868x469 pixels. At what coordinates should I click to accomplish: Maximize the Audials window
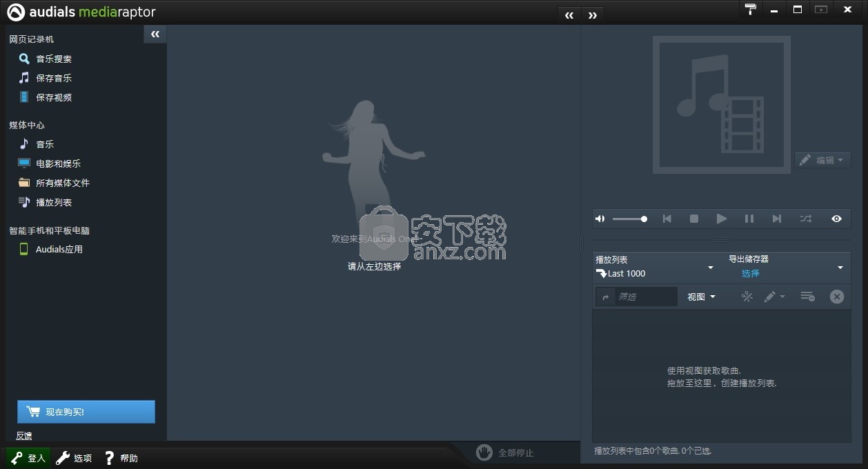(x=797, y=10)
